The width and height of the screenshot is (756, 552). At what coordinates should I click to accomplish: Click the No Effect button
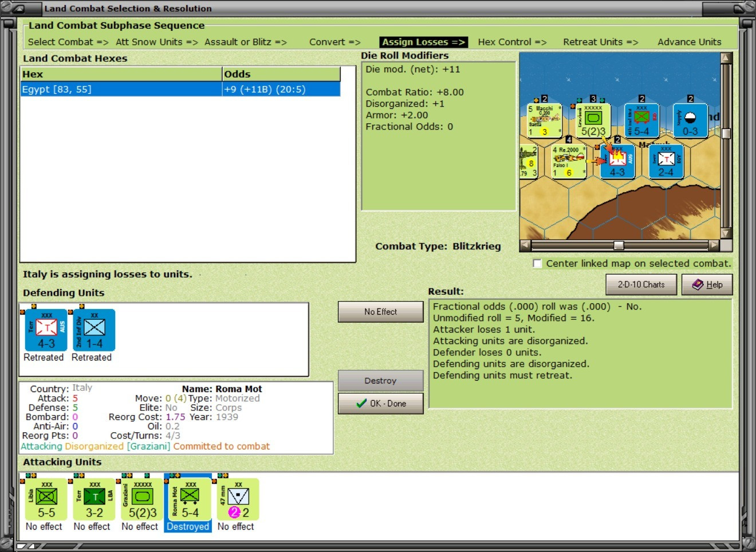[x=381, y=312]
